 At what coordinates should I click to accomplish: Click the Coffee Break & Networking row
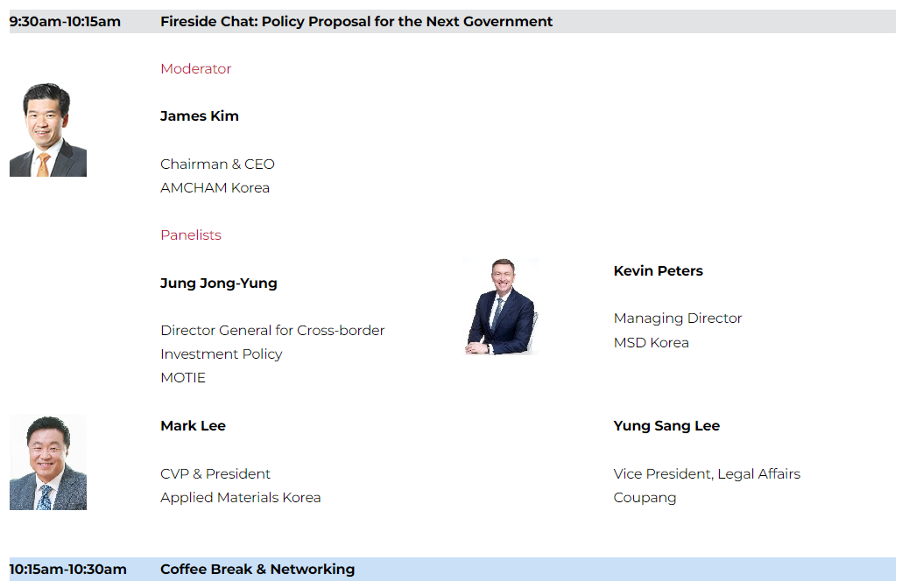(452, 569)
